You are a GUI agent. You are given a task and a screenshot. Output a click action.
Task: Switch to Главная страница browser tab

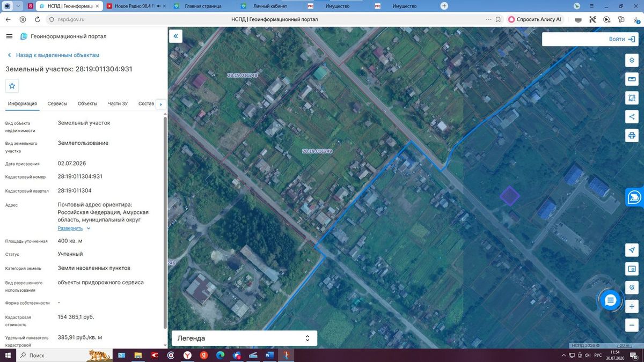(204, 6)
